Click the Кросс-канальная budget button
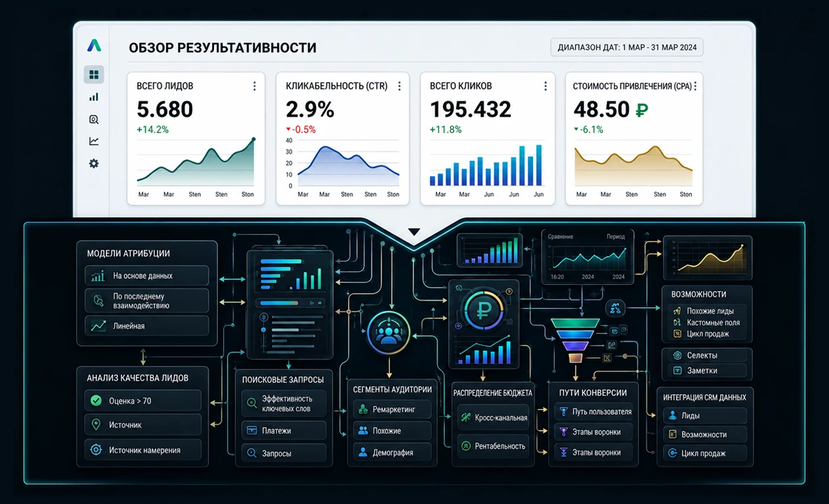The width and height of the screenshot is (829, 504). [x=493, y=417]
